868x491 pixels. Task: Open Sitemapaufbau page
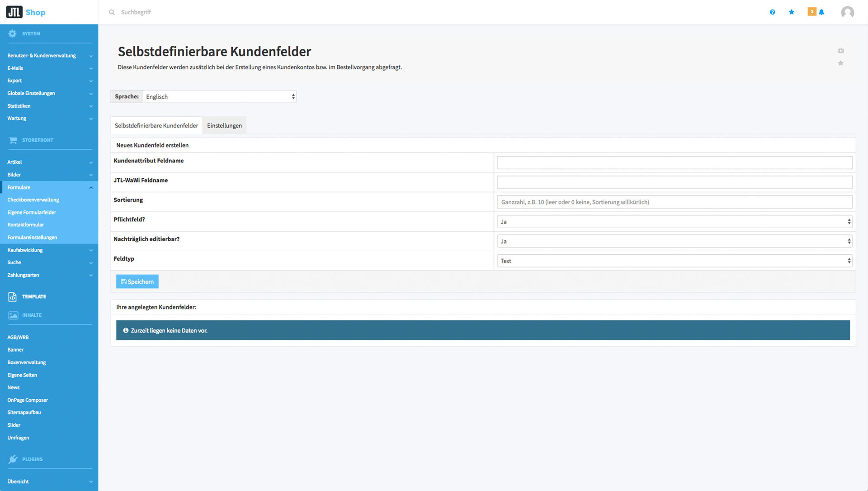pos(24,413)
